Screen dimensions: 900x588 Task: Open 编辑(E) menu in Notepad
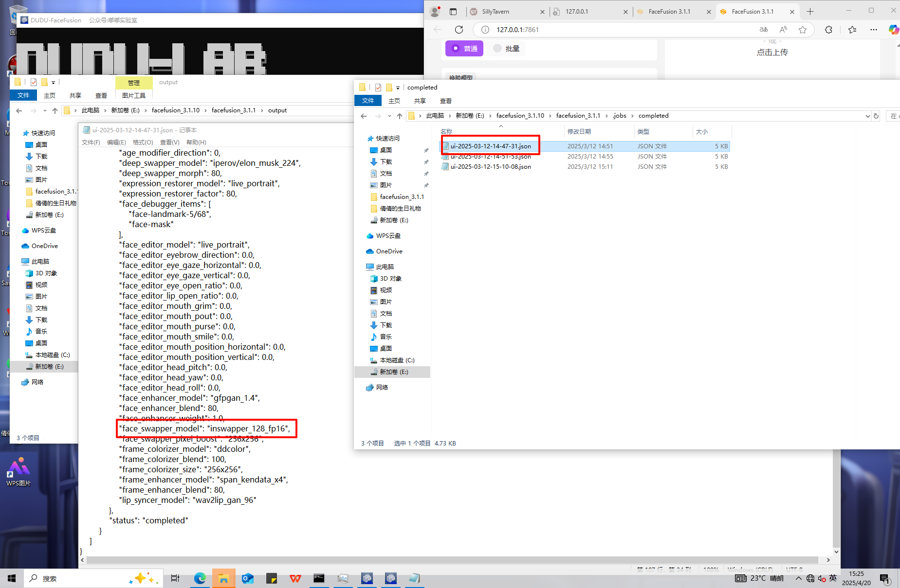pos(116,142)
